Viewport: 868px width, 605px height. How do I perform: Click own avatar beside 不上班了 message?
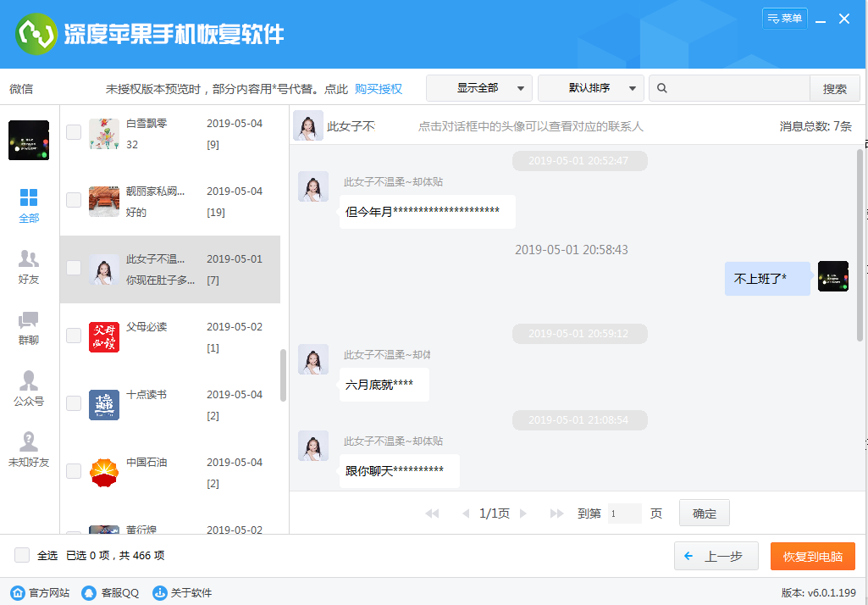(833, 276)
